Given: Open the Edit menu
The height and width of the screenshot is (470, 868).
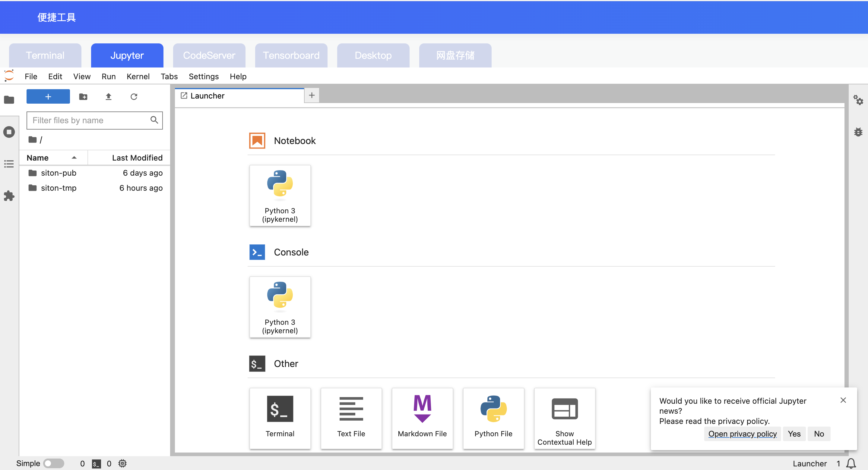Looking at the screenshot, I should pyautogui.click(x=55, y=77).
